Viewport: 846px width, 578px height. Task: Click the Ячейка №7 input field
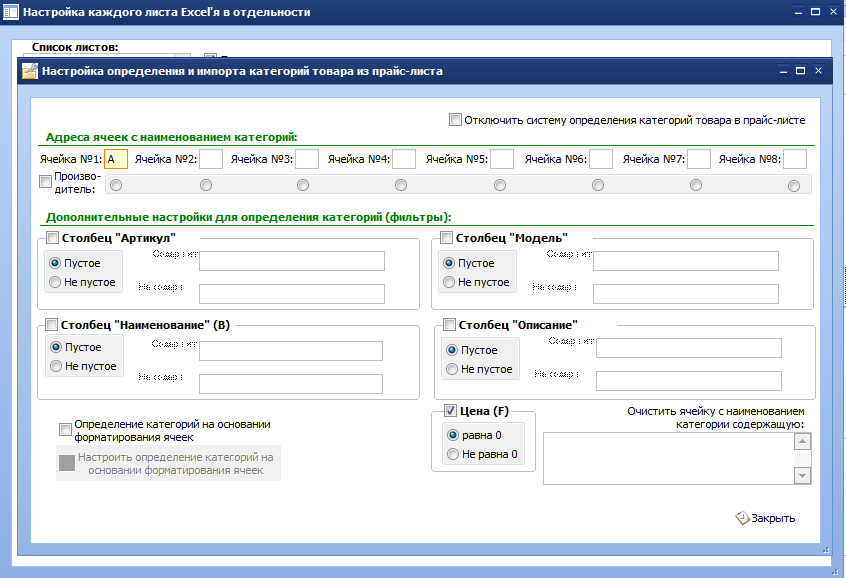coord(699,159)
